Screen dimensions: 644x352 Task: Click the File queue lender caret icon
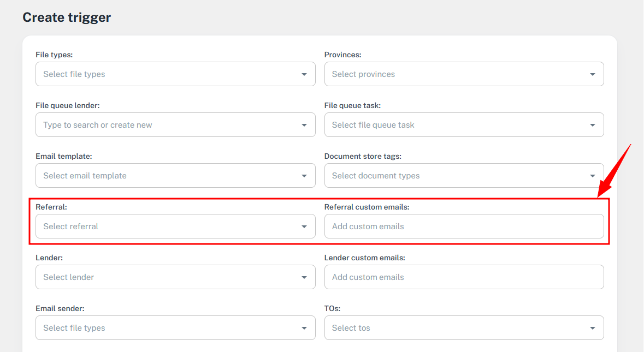coord(304,125)
